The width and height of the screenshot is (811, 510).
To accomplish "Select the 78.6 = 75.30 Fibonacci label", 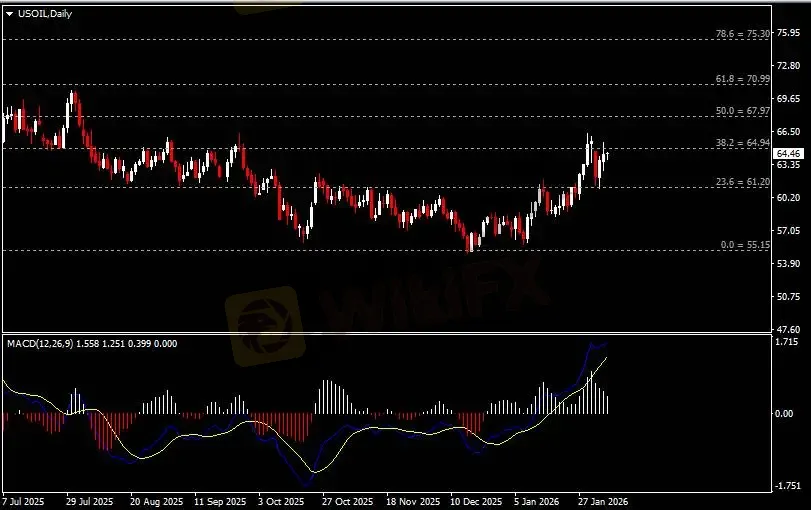I will 743,34.
